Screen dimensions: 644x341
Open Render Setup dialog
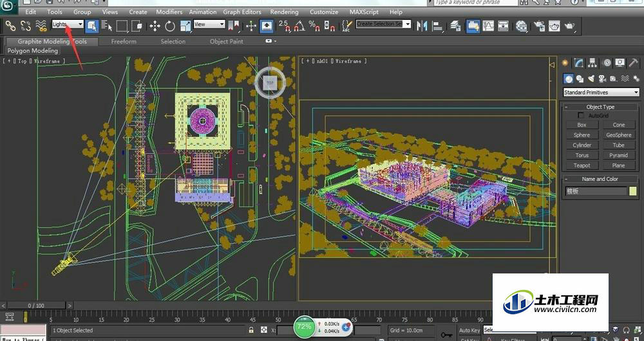pyautogui.click(x=539, y=26)
